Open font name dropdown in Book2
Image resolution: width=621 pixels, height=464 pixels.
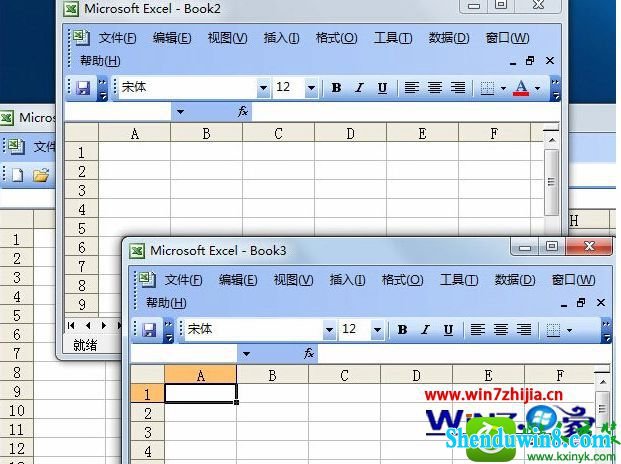tap(263, 88)
